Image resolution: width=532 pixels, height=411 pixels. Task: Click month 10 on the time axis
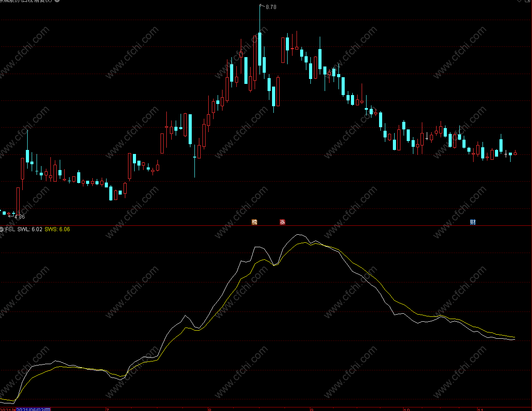[x=406, y=409]
